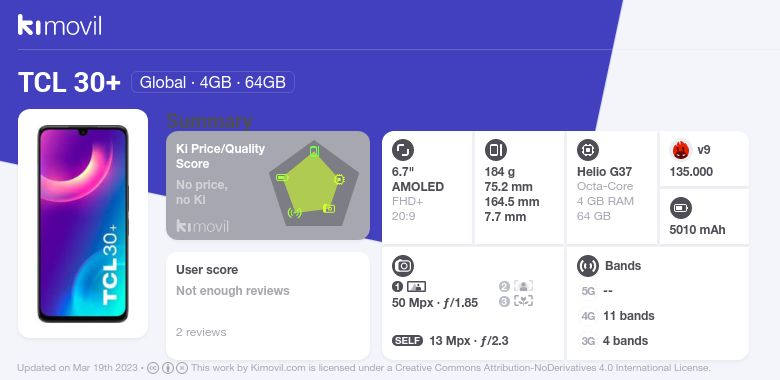Click the battery capacity icon
This screenshot has width=780, height=380.
681,208
